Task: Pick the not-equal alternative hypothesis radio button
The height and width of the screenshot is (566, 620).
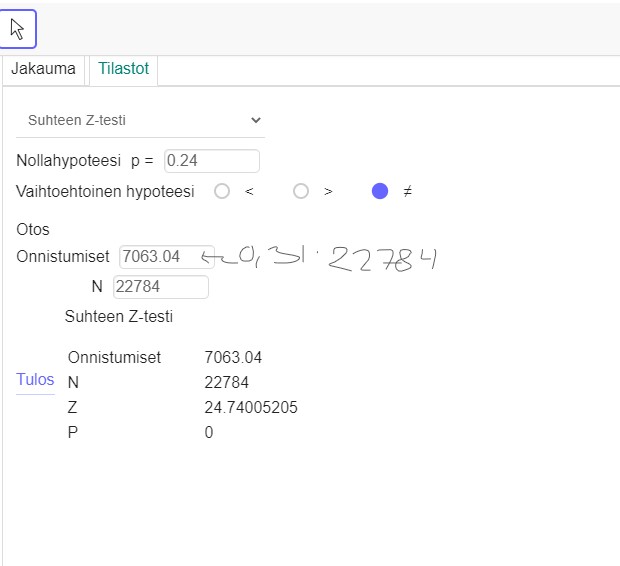Action: 380,191
